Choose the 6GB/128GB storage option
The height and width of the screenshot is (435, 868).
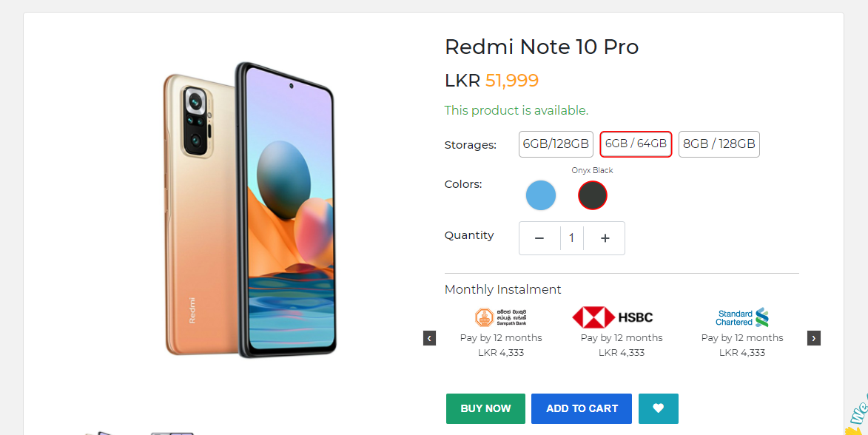click(556, 144)
